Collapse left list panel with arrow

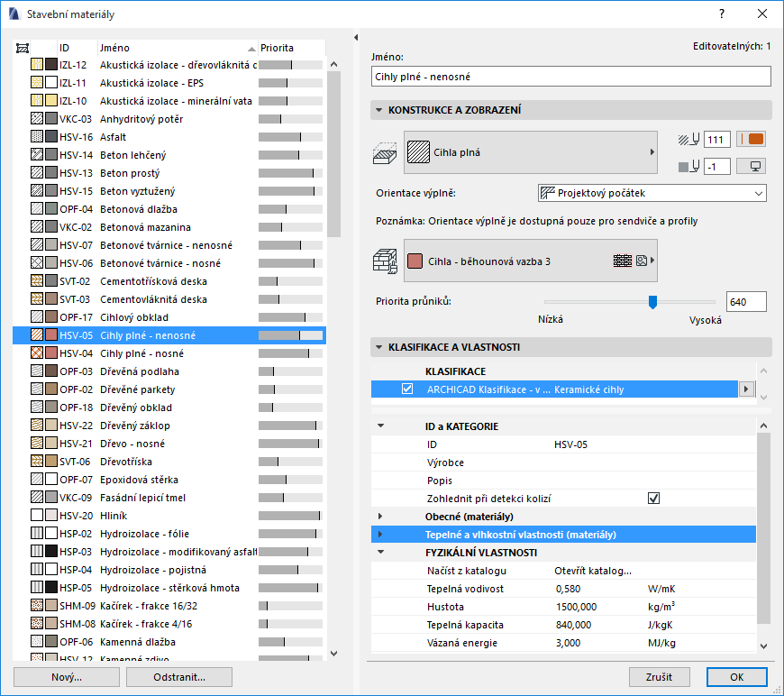pyautogui.click(x=356, y=38)
